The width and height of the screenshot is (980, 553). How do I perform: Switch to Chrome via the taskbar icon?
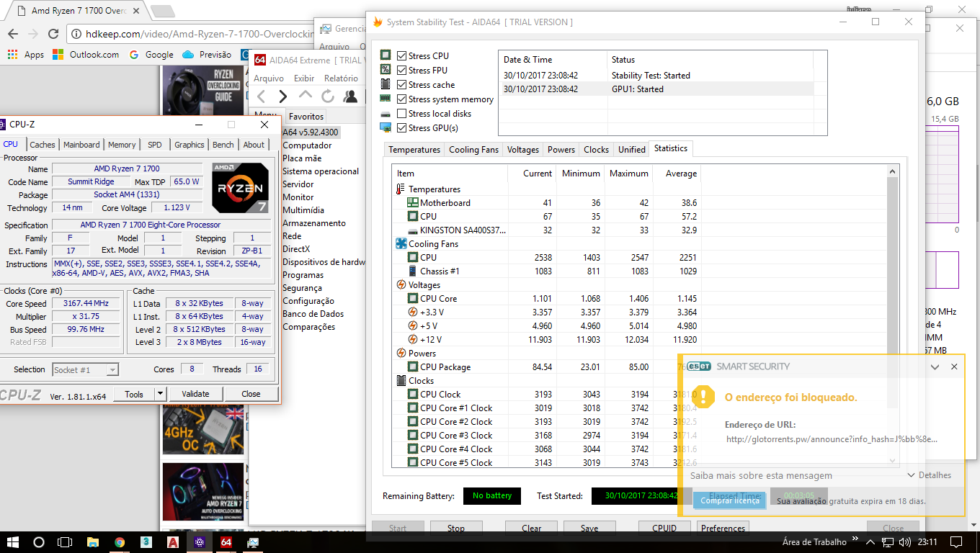[120, 542]
